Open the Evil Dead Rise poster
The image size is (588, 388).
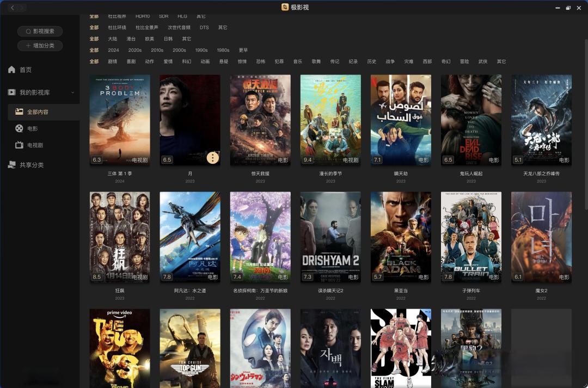[x=471, y=120]
